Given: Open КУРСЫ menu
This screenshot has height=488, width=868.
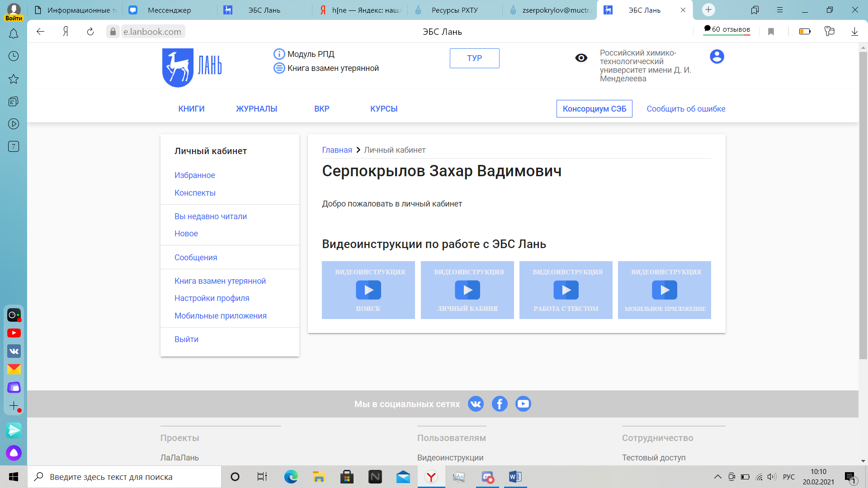Looking at the screenshot, I should click(384, 109).
